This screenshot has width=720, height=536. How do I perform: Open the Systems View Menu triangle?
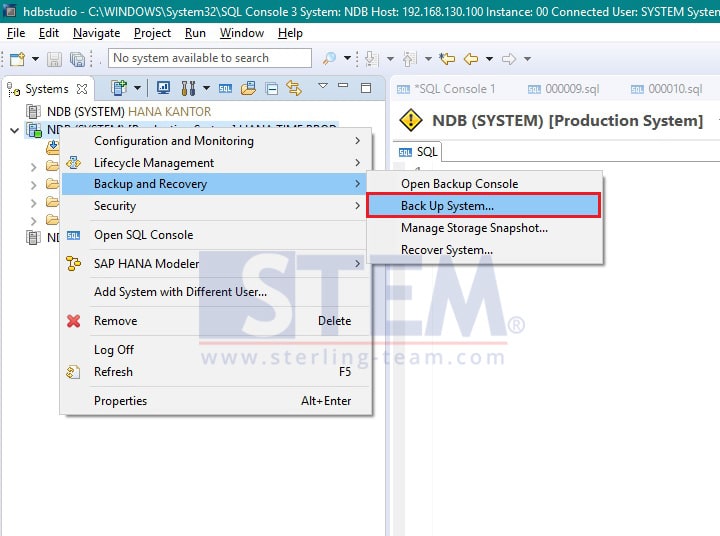click(x=323, y=85)
